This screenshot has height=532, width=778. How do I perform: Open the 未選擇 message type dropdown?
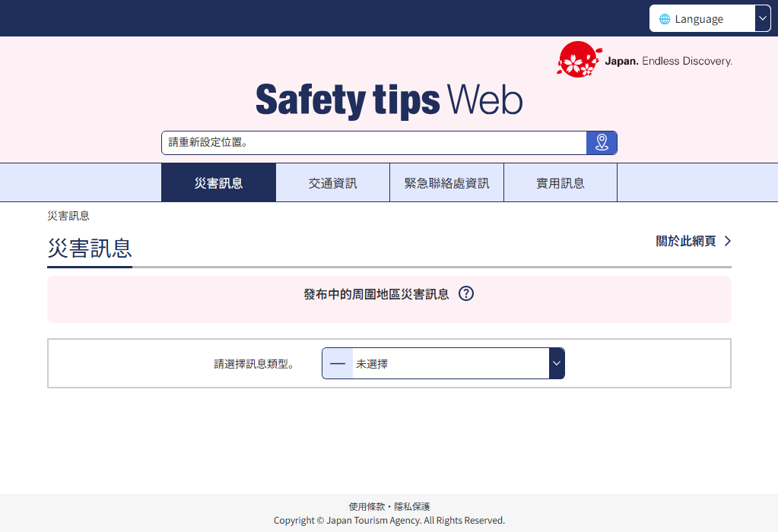[449, 364]
